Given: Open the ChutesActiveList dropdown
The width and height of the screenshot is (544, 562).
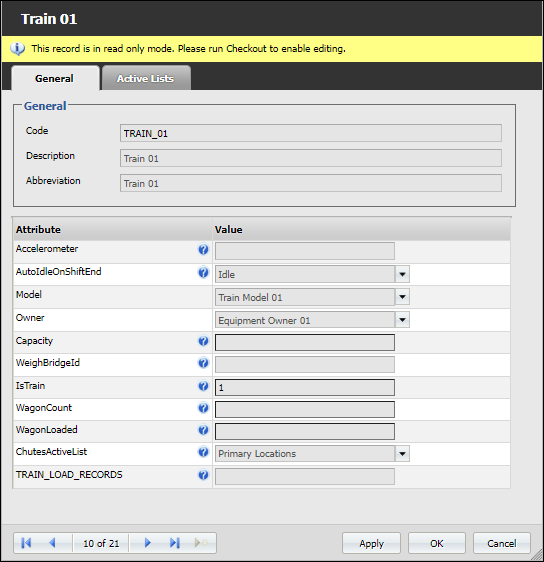Looking at the screenshot, I should (402, 454).
